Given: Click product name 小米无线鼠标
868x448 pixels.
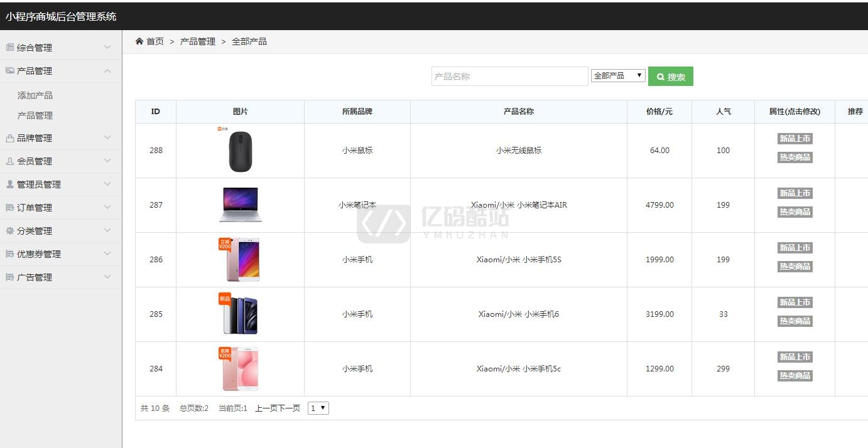Looking at the screenshot, I should 519,151.
